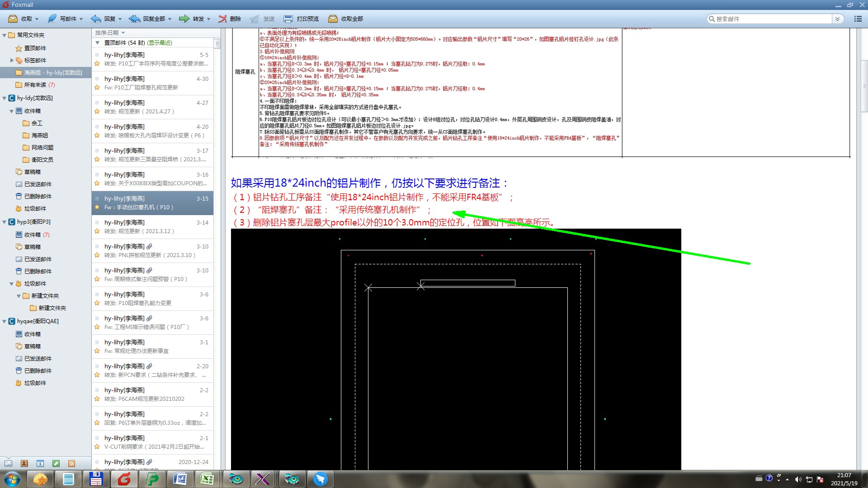Click the 收取全部 receive-all icon
This screenshot has width=868, height=488.
tap(333, 19)
